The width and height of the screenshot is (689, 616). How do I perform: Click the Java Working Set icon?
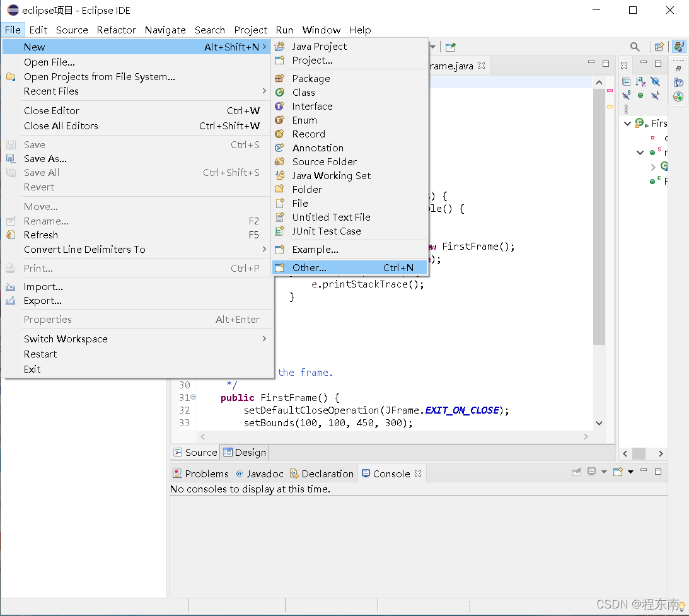point(279,175)
